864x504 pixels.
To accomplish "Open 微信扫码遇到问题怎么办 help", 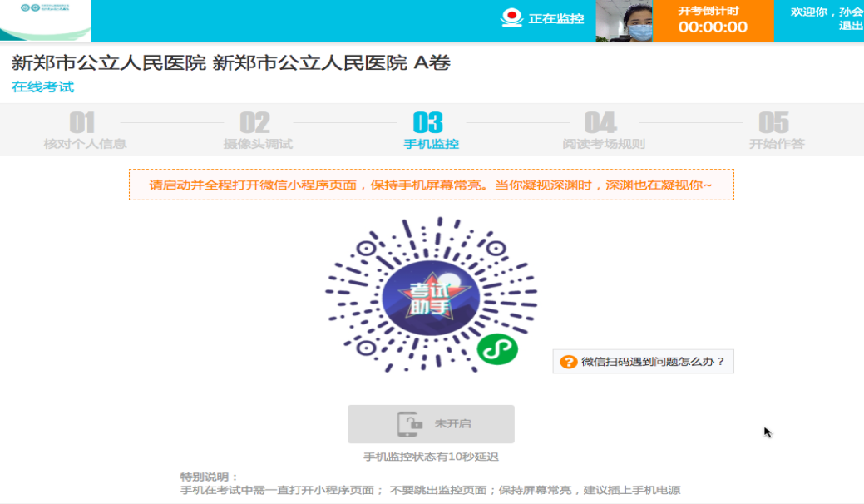I will [x=643, y=361].
